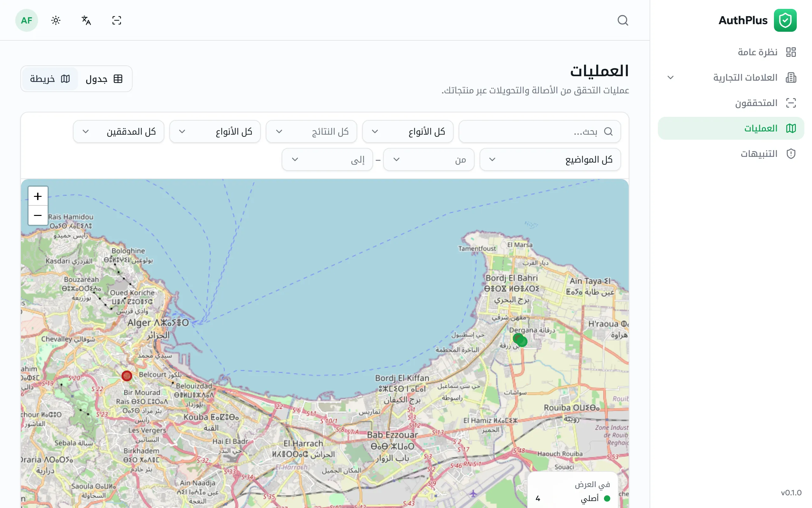
Task: Expand العلامات التجارية chevron
Action: (671, 77)
